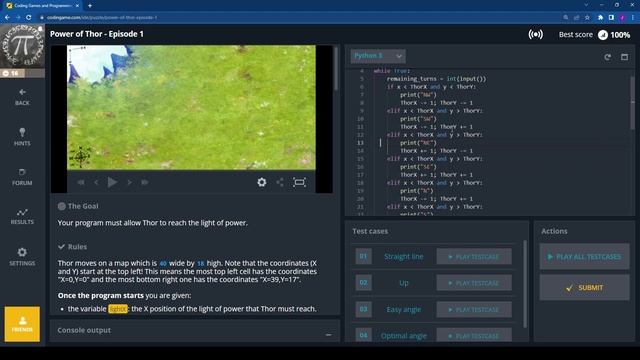Open browser side panel icon
Screen dimensions: 640x360
[611, 18]
